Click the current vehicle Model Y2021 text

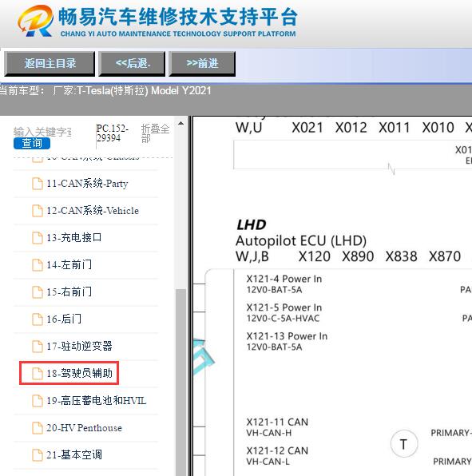[x=181, y=90]
